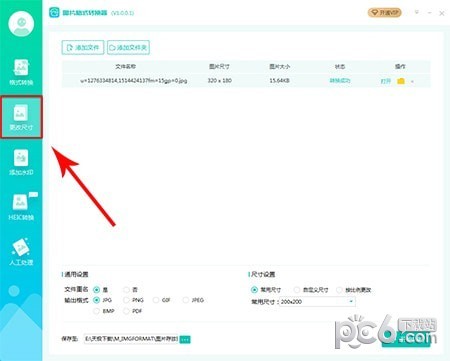The image size is (450, 361).
Task: Select the 更改尺寸 resize tool in sidebar
Action: click(21, 117)
